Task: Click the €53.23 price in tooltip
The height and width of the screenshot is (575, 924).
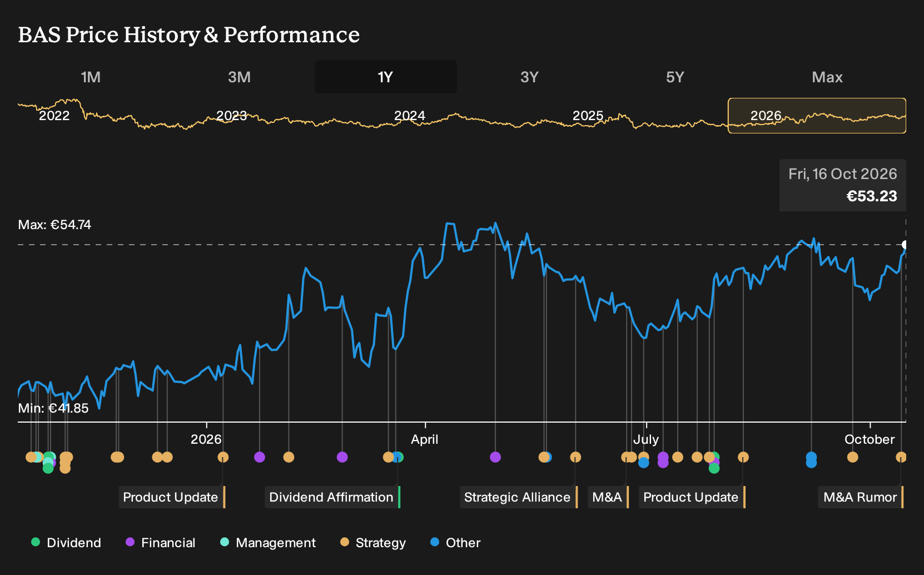Action: pyautogui.click(x=872, y=196)
